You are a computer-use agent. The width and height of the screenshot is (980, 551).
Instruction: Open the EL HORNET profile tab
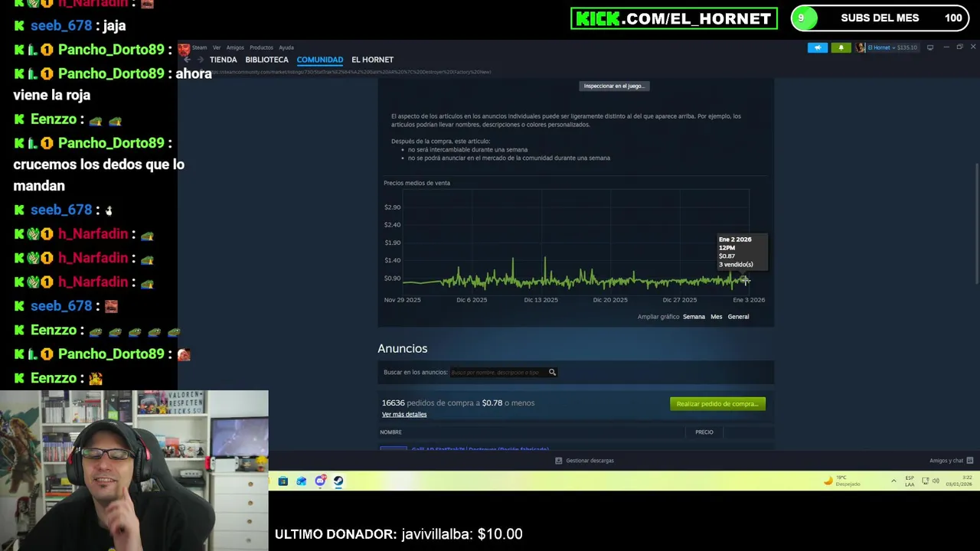373,60
